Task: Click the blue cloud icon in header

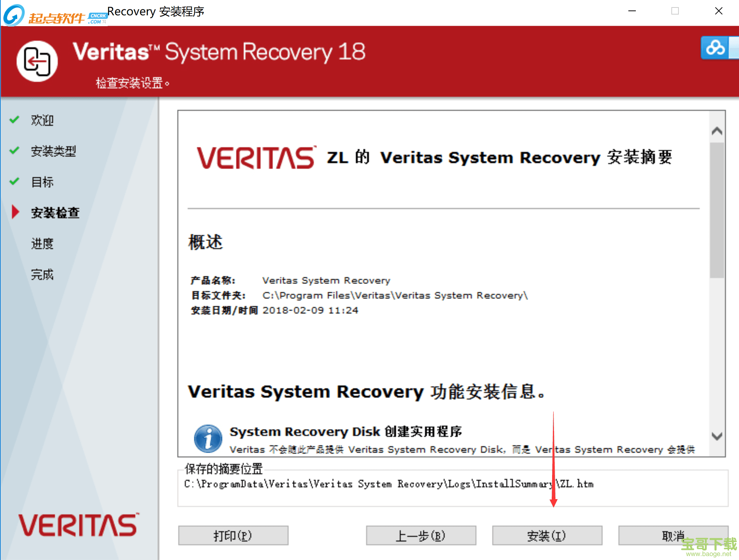Action: (715, 47)
